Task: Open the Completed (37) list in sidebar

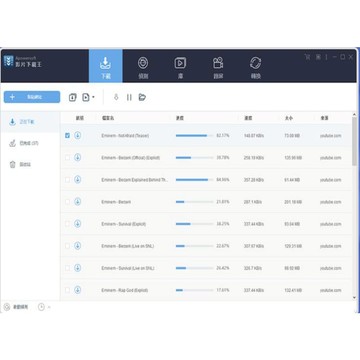Action: click(x=30, y=143)
